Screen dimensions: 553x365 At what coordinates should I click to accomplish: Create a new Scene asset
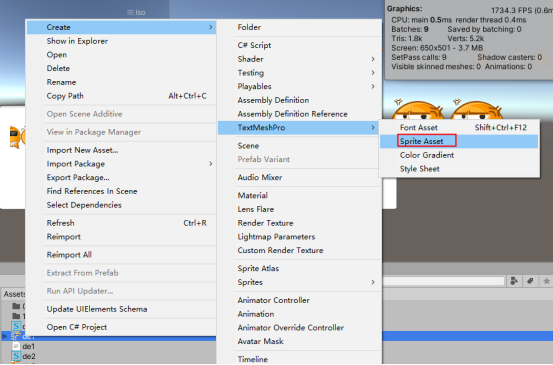pos(299,146)
